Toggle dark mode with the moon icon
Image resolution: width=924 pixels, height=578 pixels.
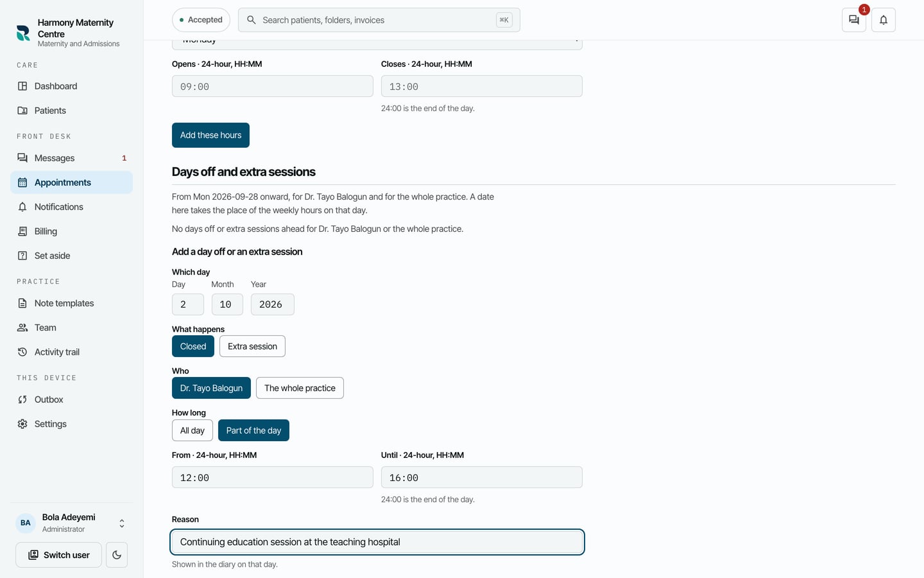117,555
